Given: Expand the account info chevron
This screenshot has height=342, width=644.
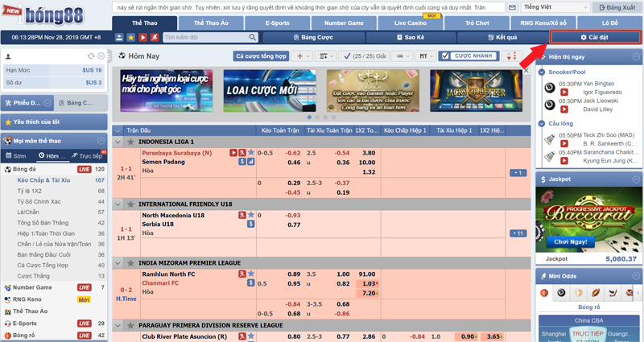Looking at the screenshot, I should point(101,56).
